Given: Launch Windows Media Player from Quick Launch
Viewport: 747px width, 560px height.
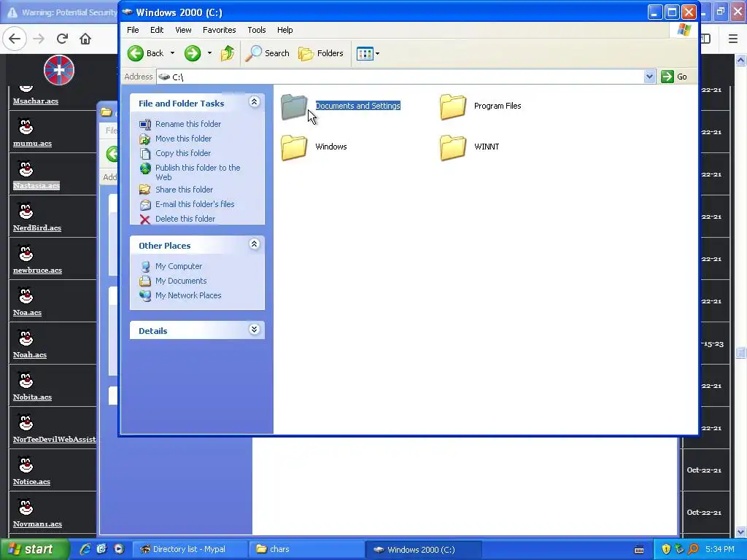Looking at the screenshot, I should pos(119,549).
